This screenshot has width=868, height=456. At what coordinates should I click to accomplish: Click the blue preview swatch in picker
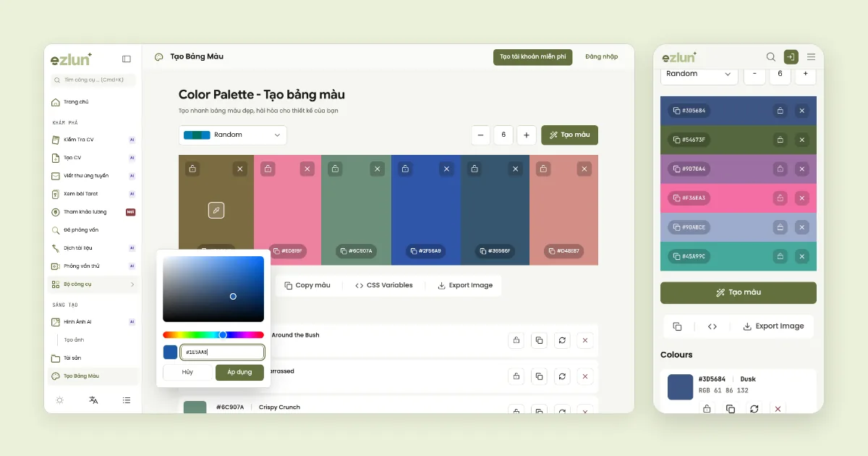pyautogui.click(x=170, y=352)
